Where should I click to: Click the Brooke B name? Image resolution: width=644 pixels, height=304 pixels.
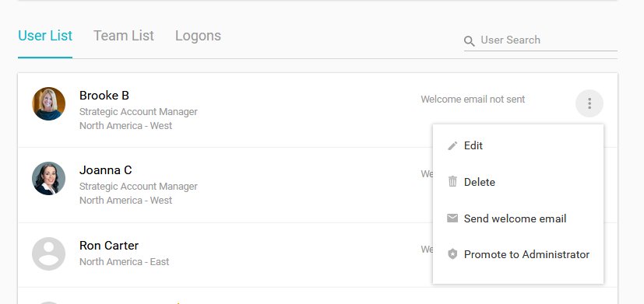click(104, 95)
